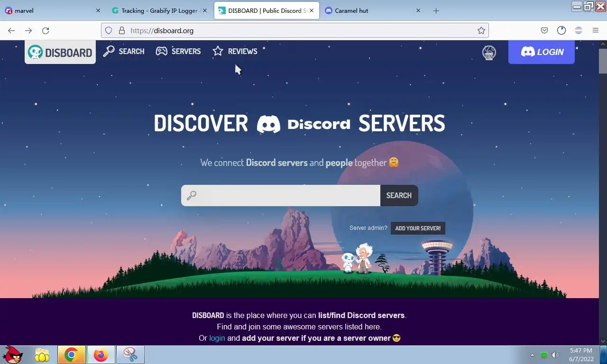Bookmark this page with star icon

pyautogui.click(x=481, y=30)
